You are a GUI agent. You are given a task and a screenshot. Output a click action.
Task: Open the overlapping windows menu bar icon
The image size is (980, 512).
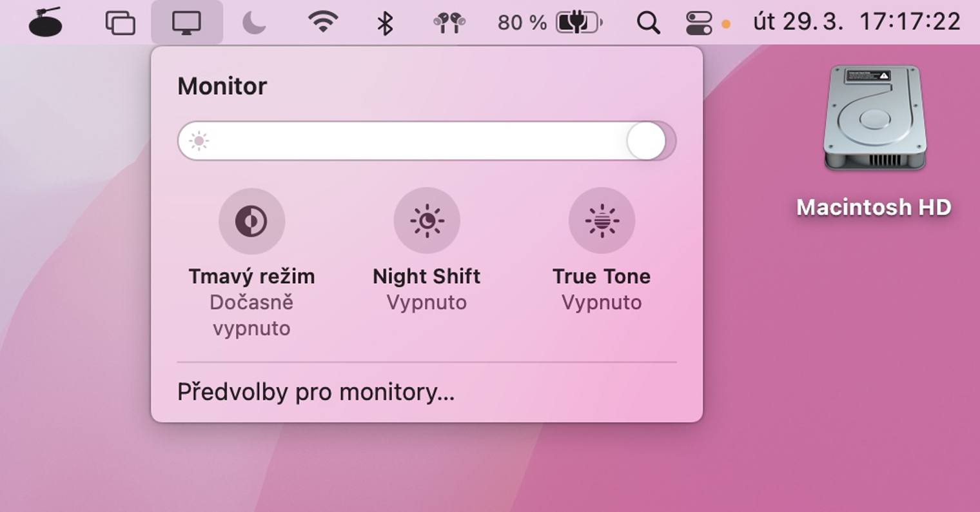point(121,23)
